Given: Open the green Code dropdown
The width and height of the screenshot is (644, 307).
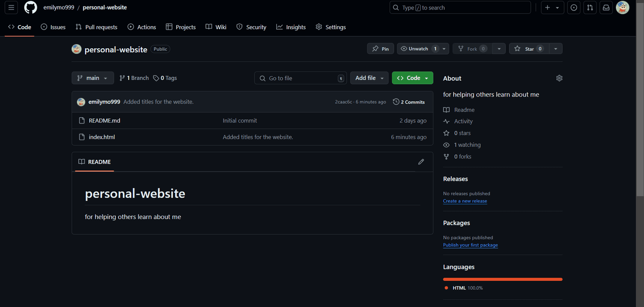Looking at the screenshot, I should [x=412, y=78].
